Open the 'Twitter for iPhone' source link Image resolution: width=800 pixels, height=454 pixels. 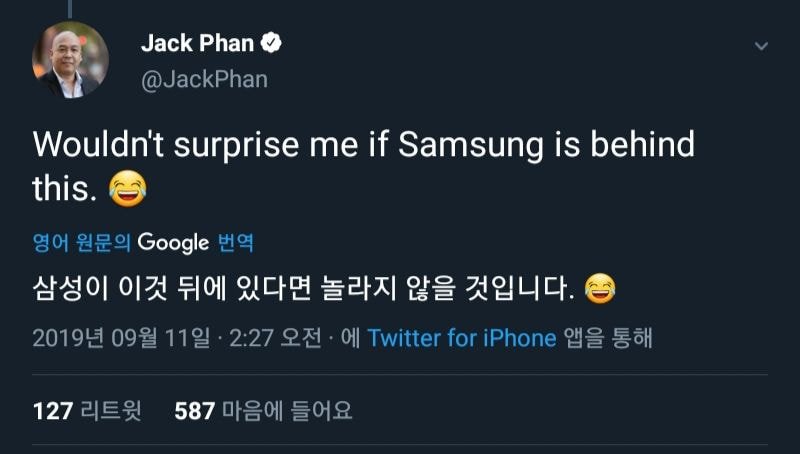click(461, 338)
